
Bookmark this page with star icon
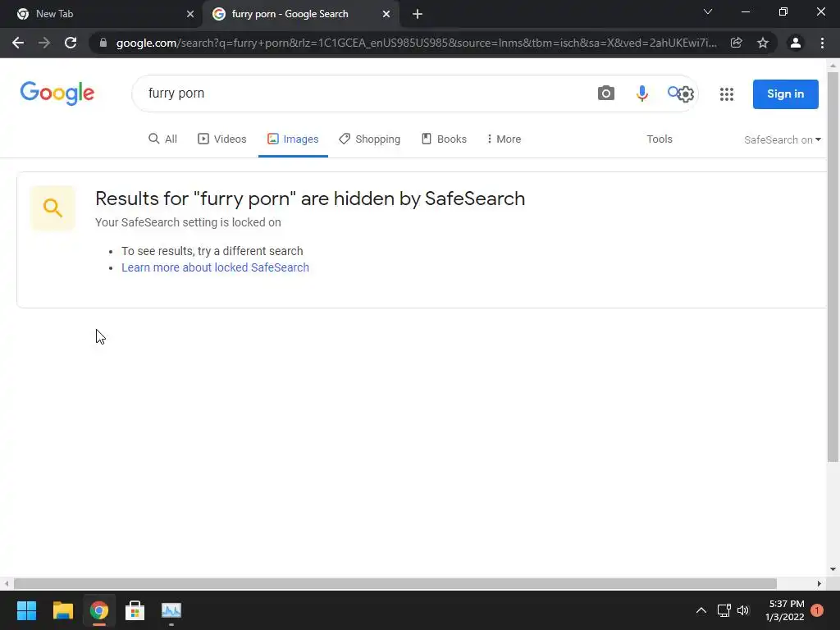(x=763, y=43)
